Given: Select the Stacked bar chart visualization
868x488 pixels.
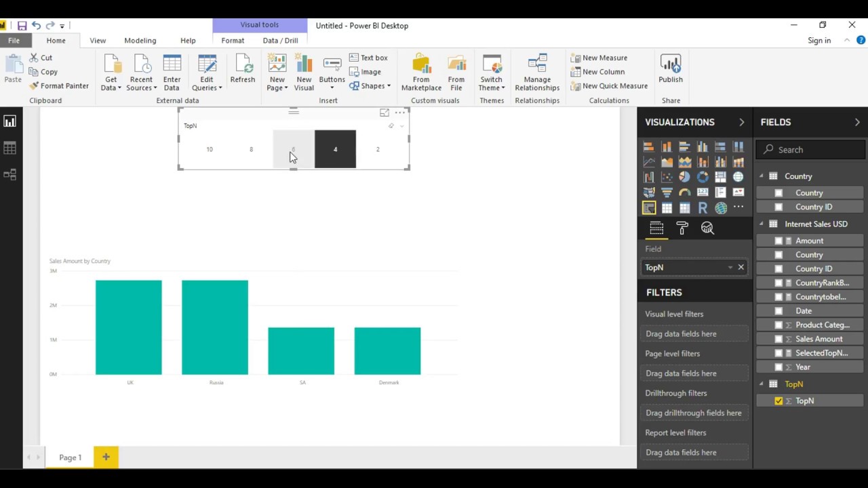Looking at the screenshot, I should pyautogui.click(x=649, y=146).
